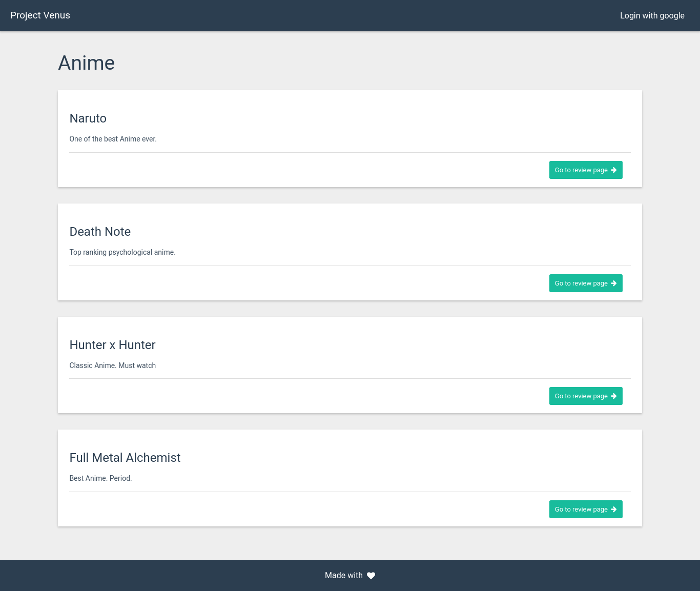The width and height of the screenshot is (700, 591).
Task: Go to review page for Death Note
Action: click(586, 283)
